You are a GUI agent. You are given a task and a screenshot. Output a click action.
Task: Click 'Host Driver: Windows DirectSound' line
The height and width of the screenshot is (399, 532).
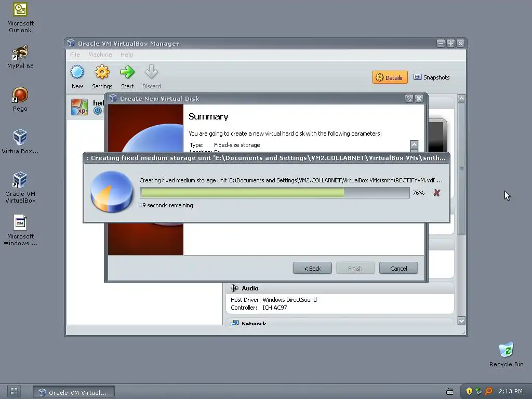[273, 300]
